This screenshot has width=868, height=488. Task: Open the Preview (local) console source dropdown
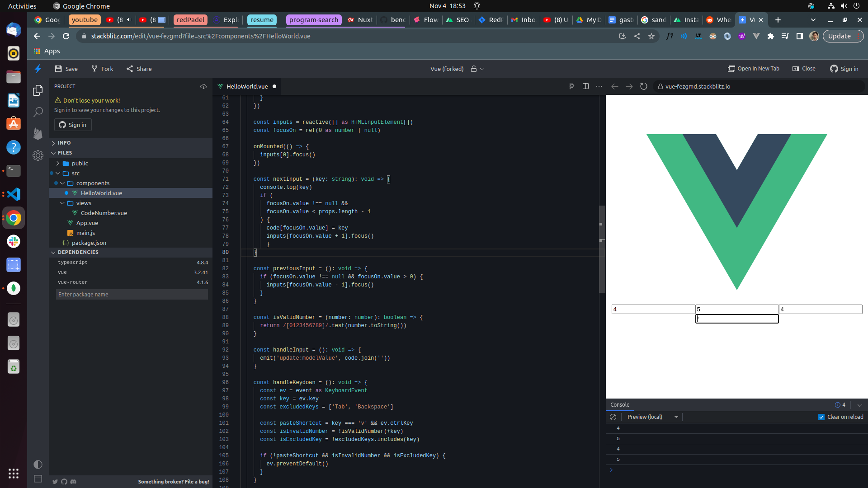tap(652, 417)
